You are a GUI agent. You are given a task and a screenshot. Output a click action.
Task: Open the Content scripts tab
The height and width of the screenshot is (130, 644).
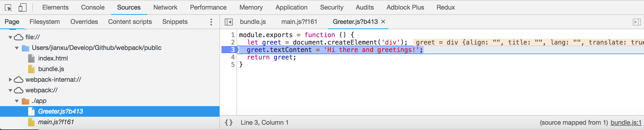(130, 22)
